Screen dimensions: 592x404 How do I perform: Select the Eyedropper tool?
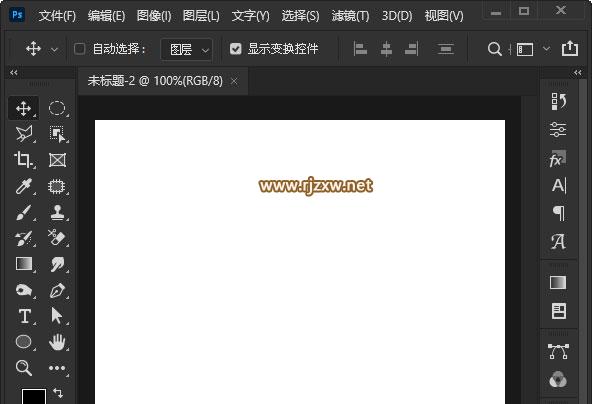[23, 186]
